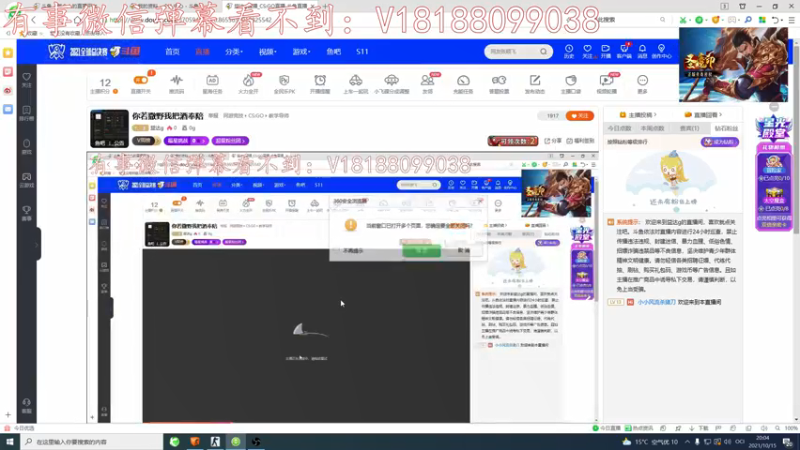The image size is (800, 450).
Task: Click the 分享 share link
Action: (x=553, y=141)
